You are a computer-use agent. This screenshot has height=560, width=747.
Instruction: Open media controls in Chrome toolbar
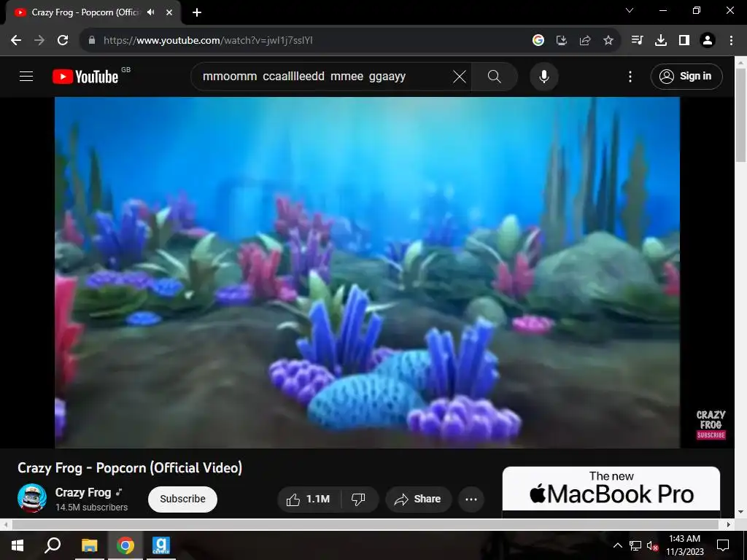[x=638, y=41]
